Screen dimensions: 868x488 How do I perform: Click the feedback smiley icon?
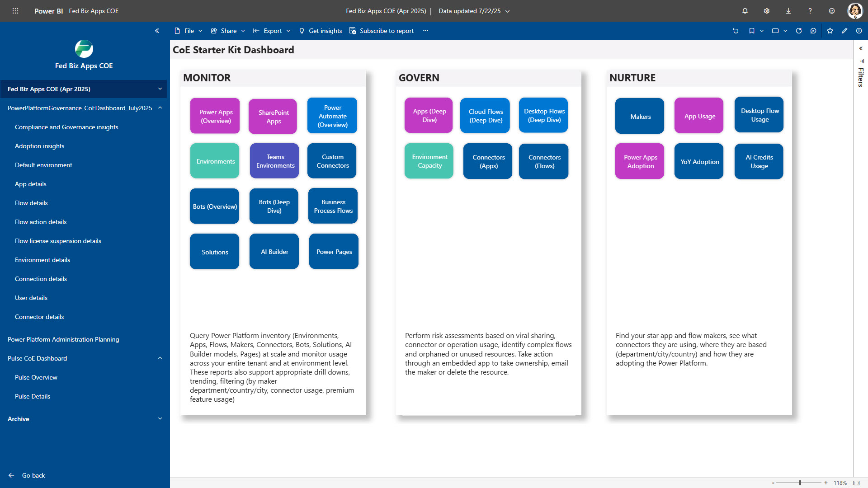pyautogui.click(x=832, y=11)
